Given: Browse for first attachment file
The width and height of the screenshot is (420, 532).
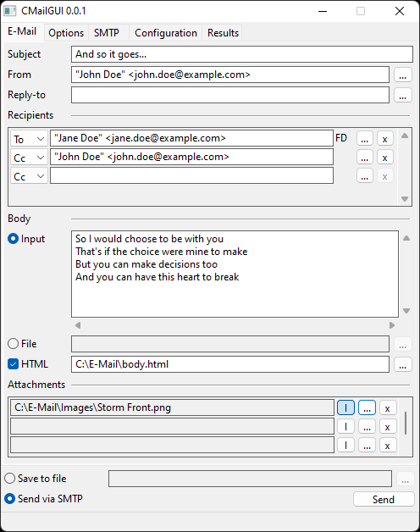Looking at the screenshot, I should [x=367, y=407].
